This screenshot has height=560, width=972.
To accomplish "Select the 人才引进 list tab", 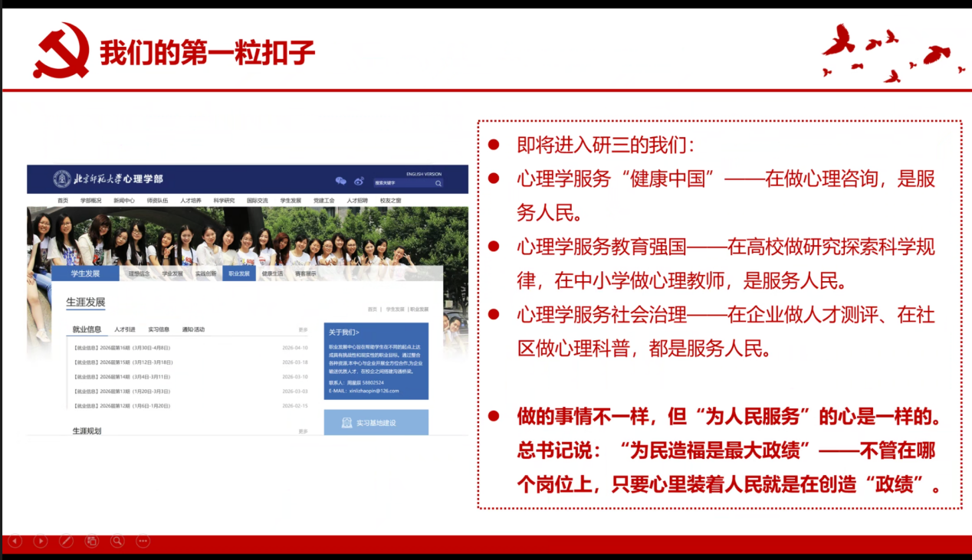I will pos(125,329).
